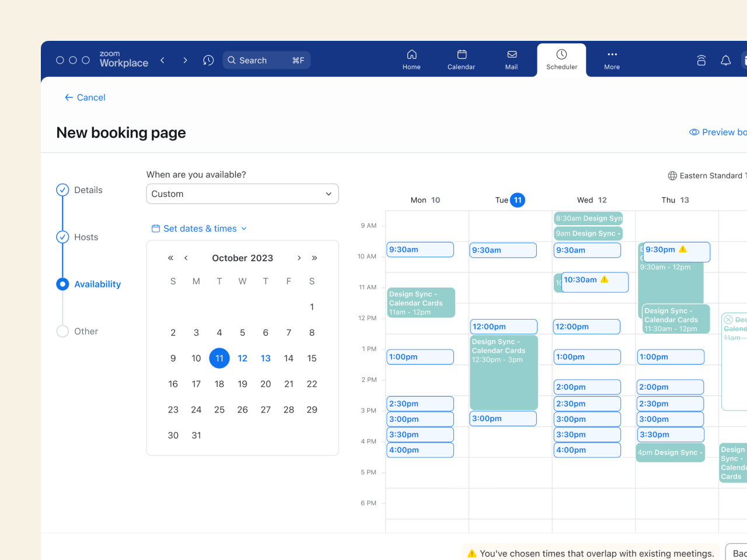This screenshot has height=560, width=747.
Task: Click the forward navigation arrow in title bar
Action: [x=185, y=60]
